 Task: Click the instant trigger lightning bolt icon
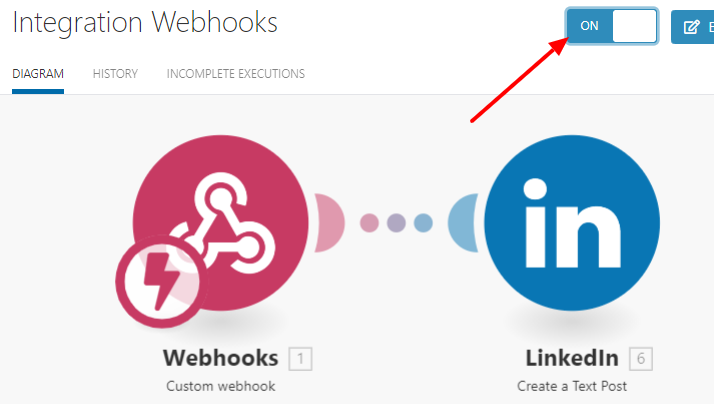[161, 281]
